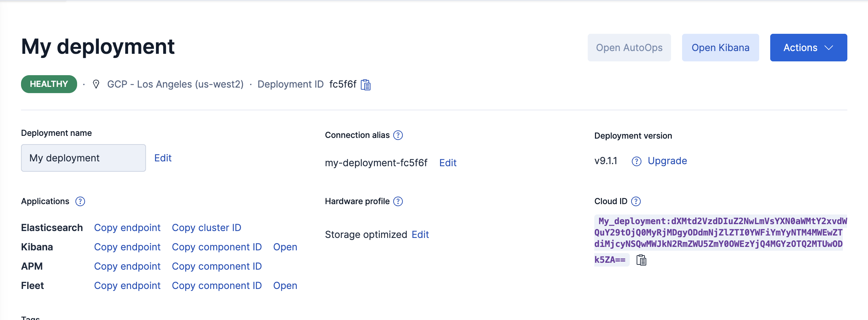Edit the connection alias my-deployment-fc5f6f
Viewport: 868px width, 320px height.
pos(448,163)
